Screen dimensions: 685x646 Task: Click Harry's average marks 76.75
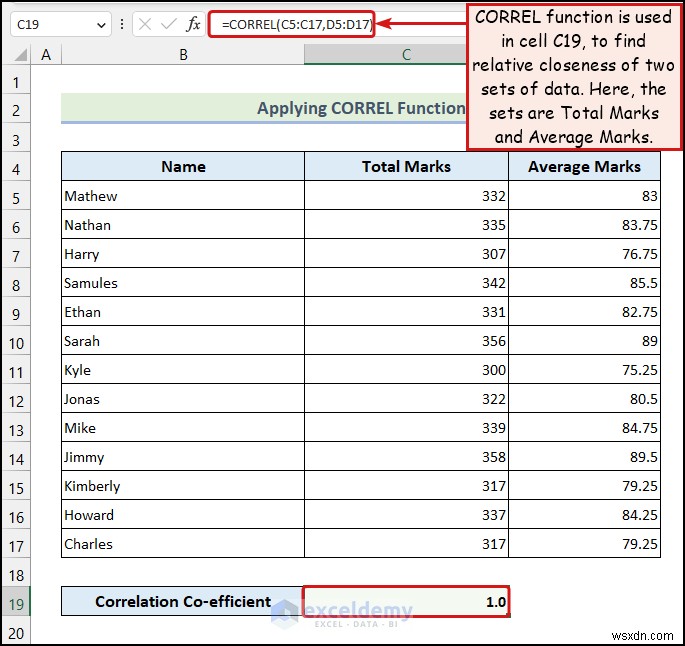point(585,254)
